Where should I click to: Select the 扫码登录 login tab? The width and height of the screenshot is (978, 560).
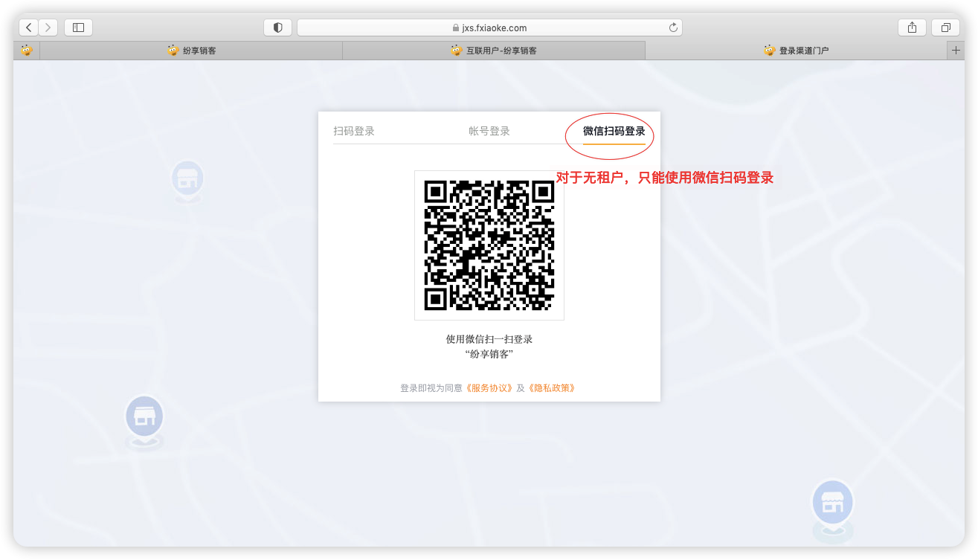[x=354, y=132]
